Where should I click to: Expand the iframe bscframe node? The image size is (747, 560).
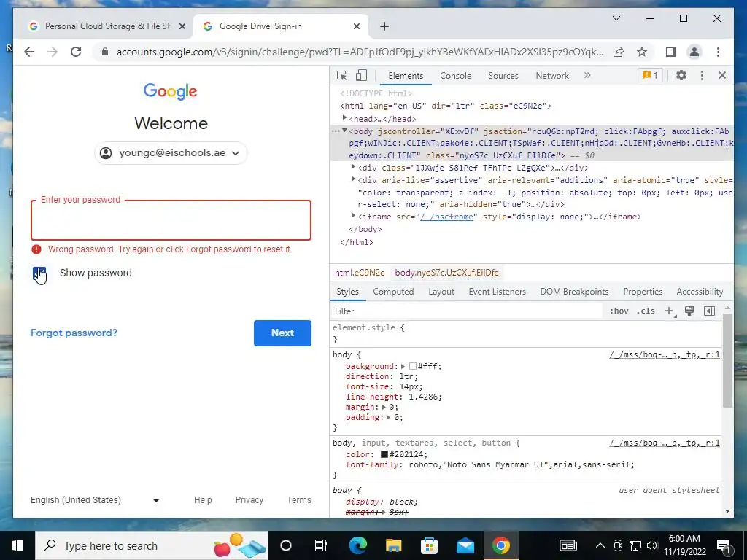click(354, 216)
